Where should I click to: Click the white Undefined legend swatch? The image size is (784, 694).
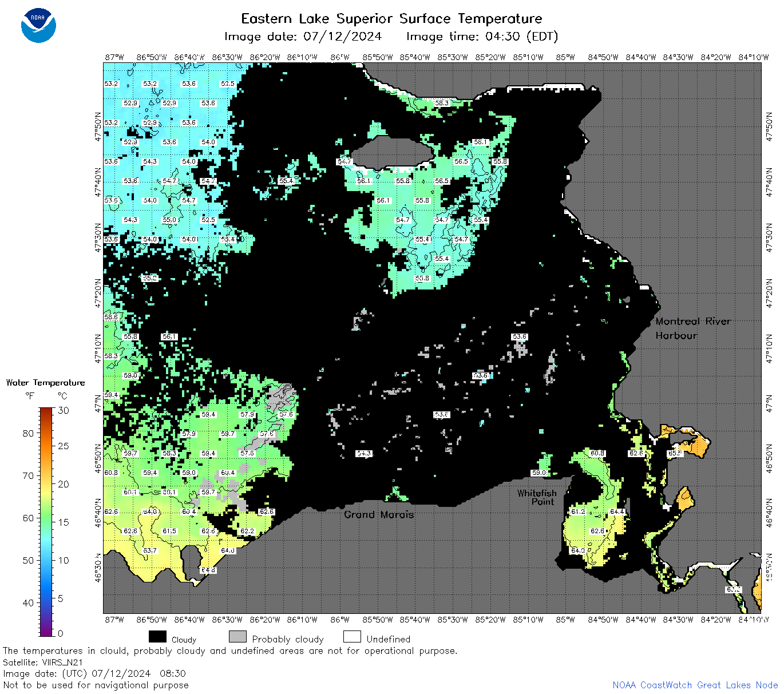click(352, 637)
